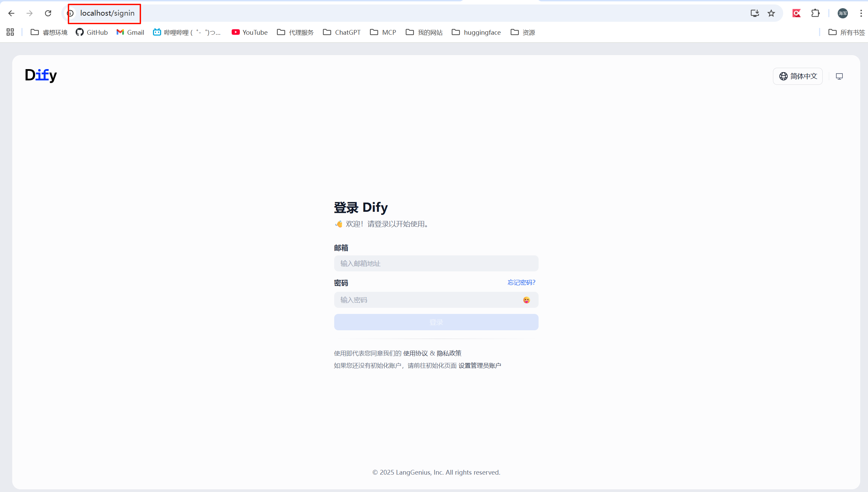Click the 邮箱 email input field

pos(436,264)
